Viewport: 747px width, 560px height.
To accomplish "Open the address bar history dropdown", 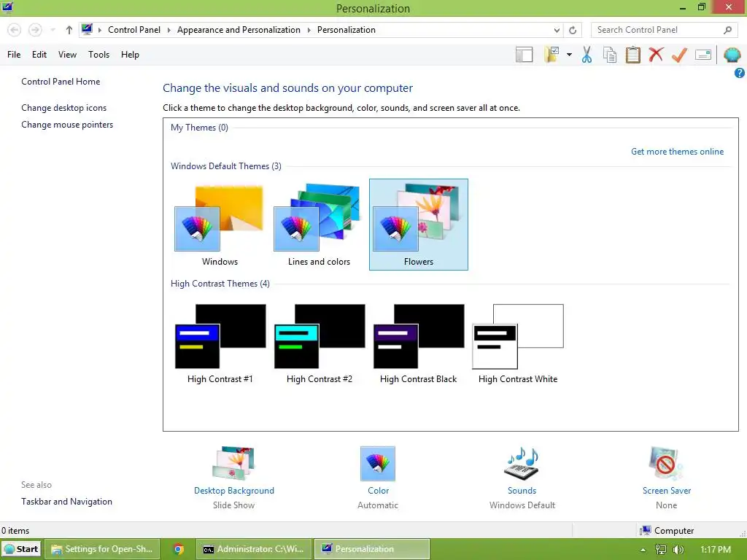I will (557, 30).
